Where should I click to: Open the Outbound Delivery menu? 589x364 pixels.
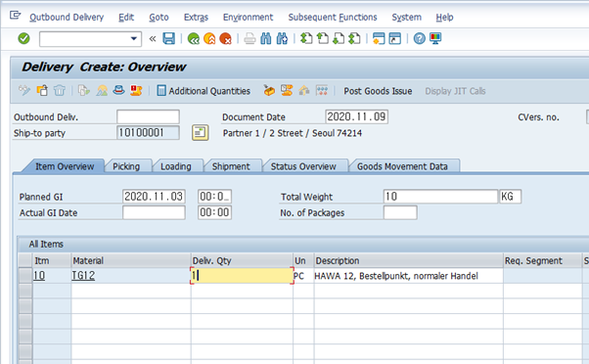pos(67,18)
